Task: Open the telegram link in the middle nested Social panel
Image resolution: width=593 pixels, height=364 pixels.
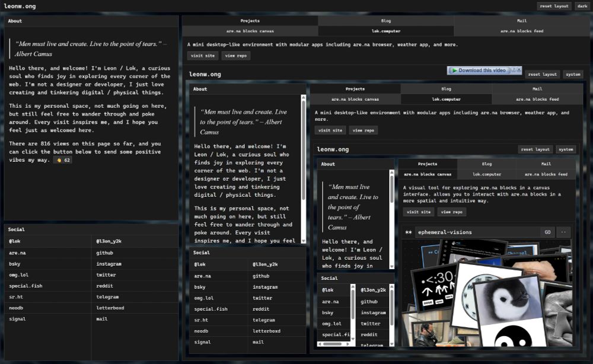Action: tap(264, 320)
